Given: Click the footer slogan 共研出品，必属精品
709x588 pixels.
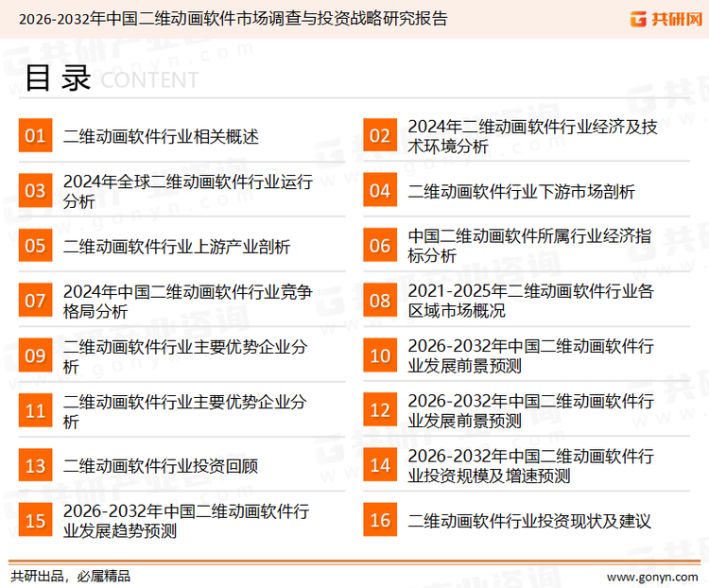Looking at the screenshot, I should (71, 577).
